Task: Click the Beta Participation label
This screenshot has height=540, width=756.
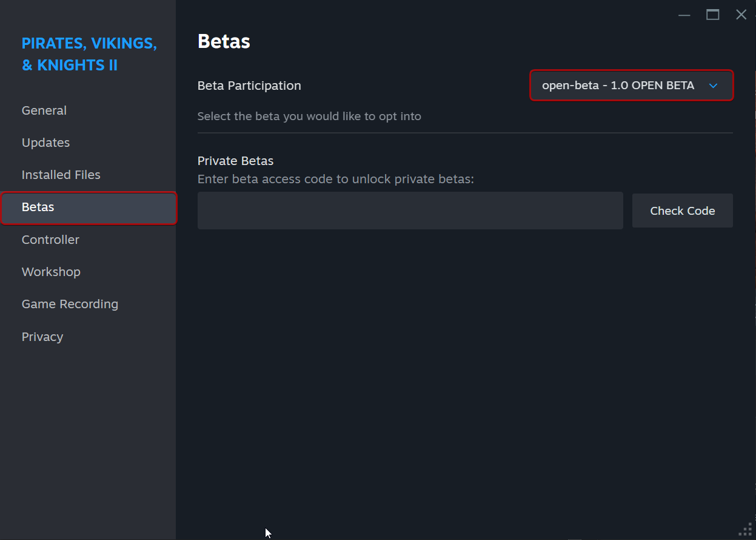Action: click(x=249, y=86)
